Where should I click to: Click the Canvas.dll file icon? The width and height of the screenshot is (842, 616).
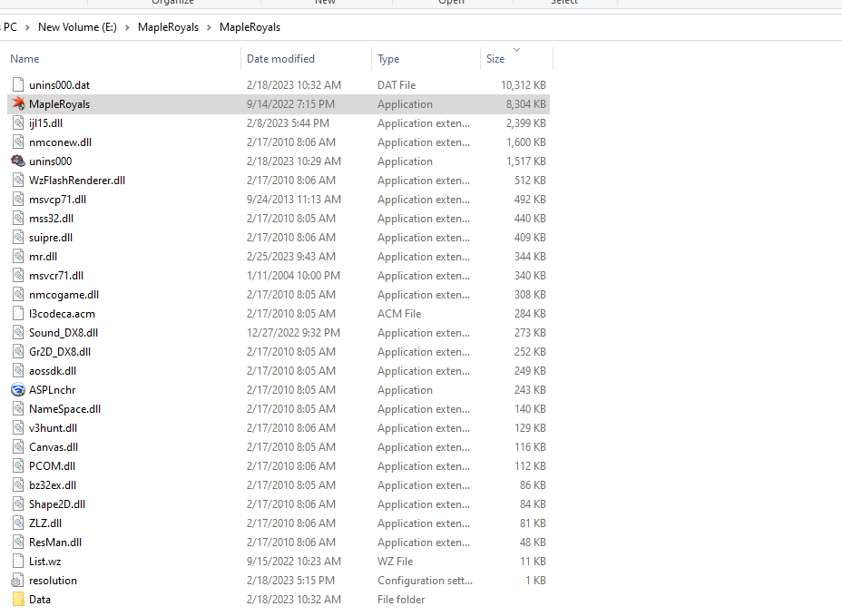[x=18, y=447]
